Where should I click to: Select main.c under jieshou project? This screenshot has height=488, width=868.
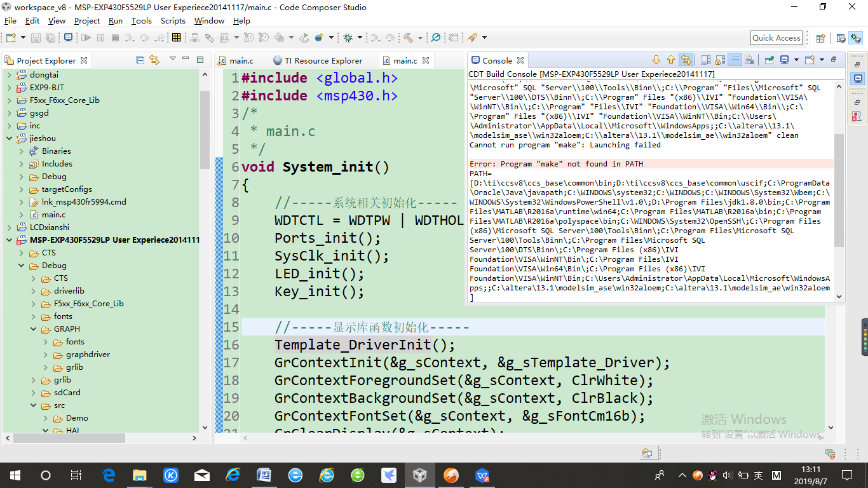[53, 214]
